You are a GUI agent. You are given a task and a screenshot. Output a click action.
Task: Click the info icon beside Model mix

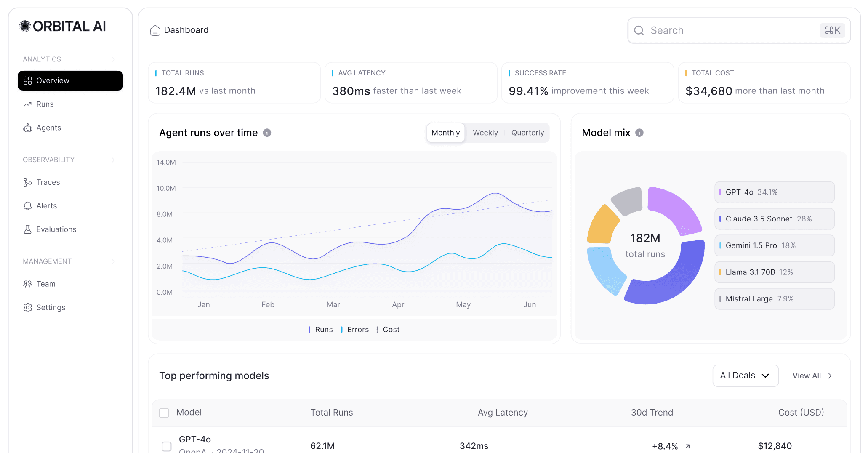tap(639, 133)
